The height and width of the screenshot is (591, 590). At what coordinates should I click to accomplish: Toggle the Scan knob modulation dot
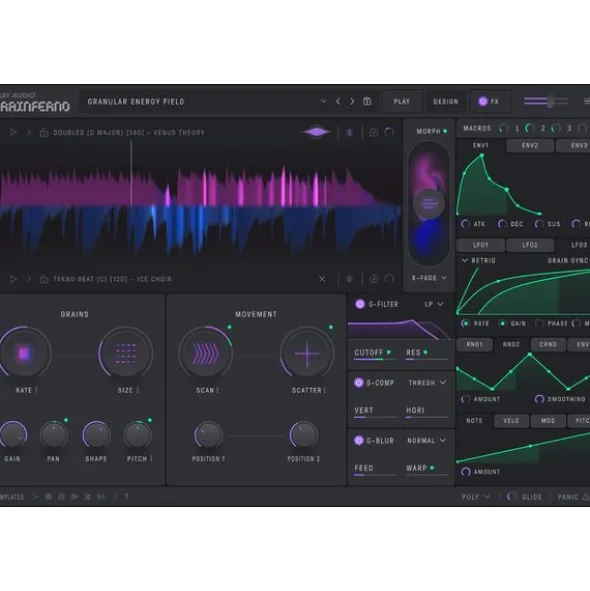(229, 327)
